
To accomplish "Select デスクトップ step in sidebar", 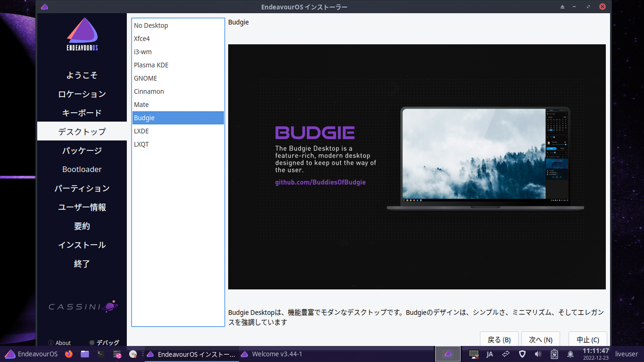I will 82,132.
